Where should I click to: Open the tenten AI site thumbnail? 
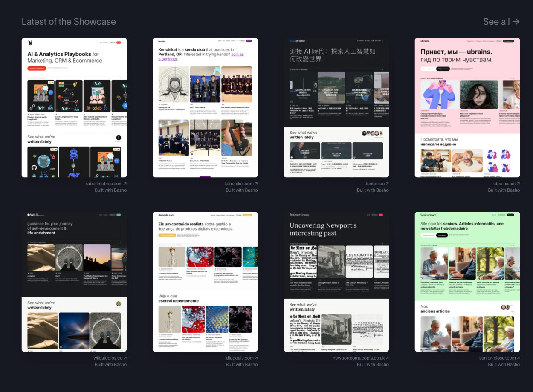(x=336, y=107)
